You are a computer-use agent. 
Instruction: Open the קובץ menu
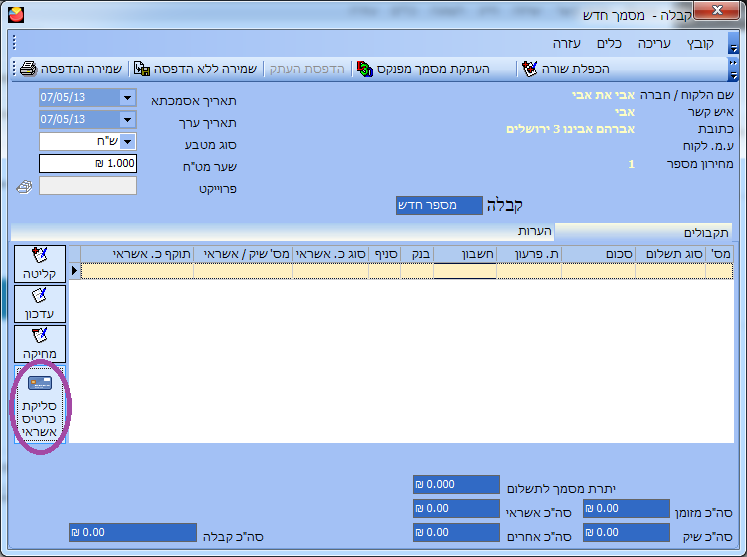coord(700,44)
